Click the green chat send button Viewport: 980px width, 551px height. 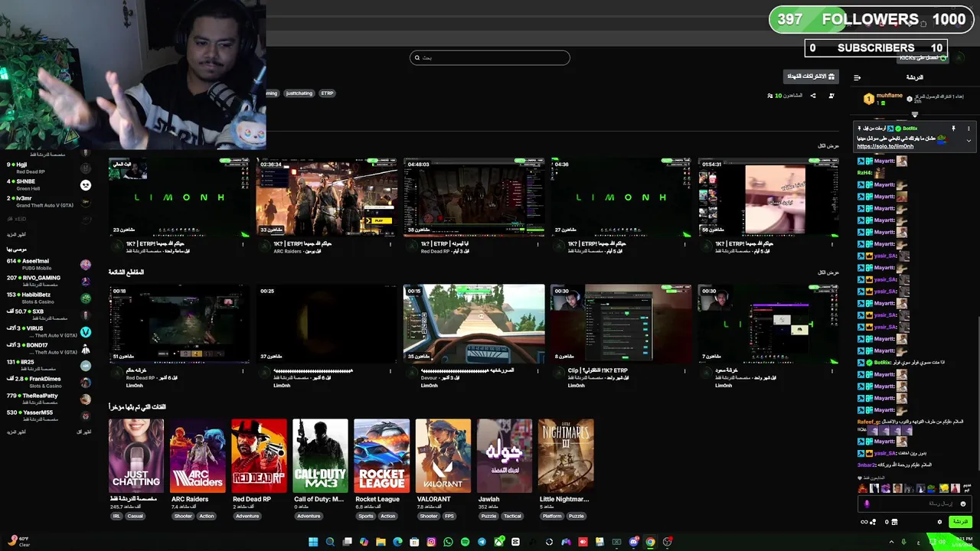pyautogui.click(x=960, y=522)
